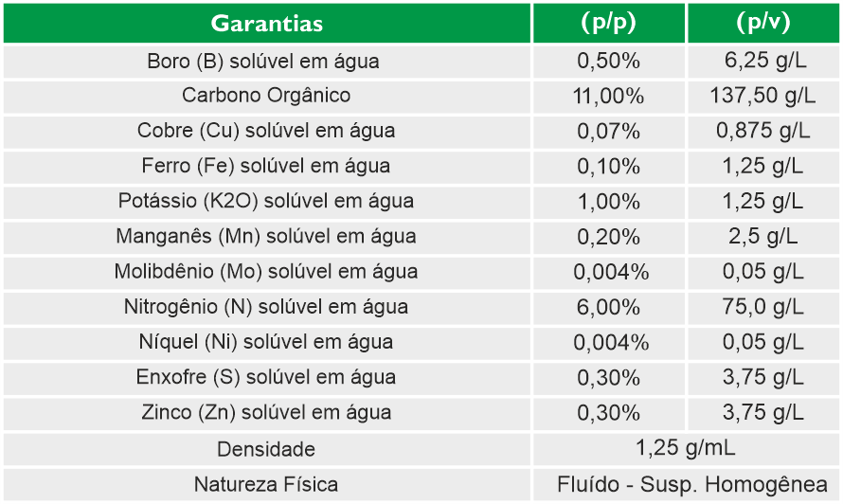
Task: Select the (p/p) column header
Action: pyautogui.click(x=608, y=23)
